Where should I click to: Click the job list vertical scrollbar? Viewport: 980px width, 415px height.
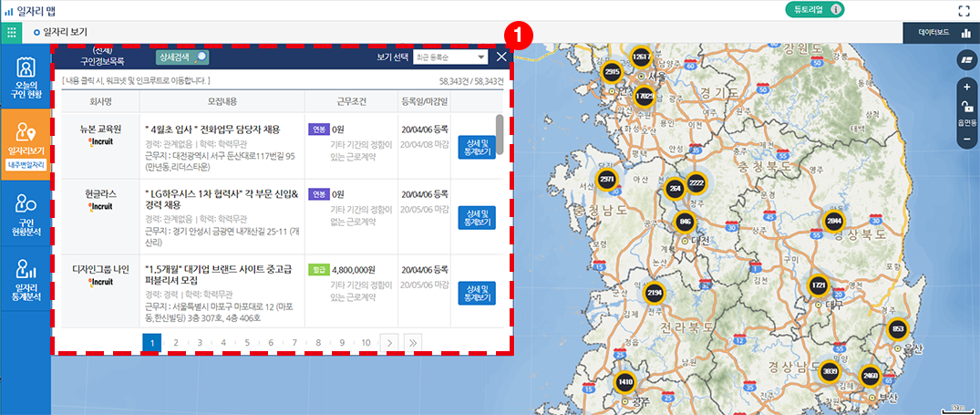(500, 132)
